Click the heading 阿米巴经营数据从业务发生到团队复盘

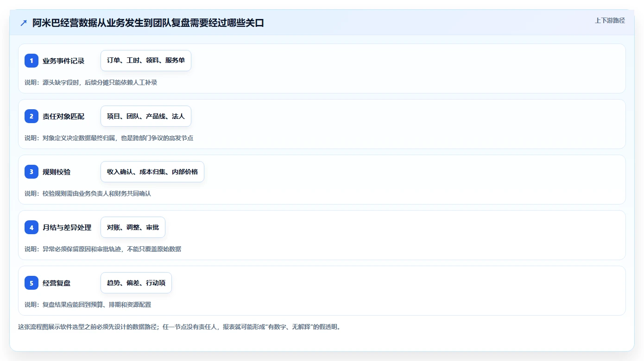[x=148, y=23]
